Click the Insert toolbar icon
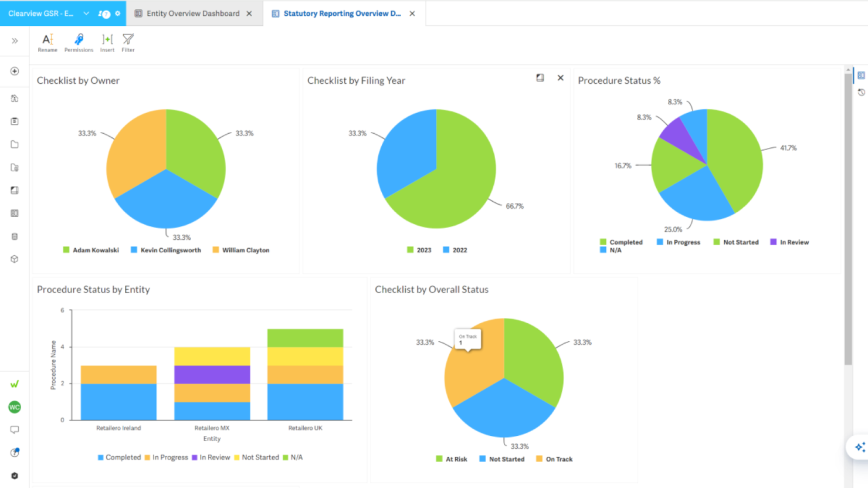Image resolution: width=868 pixels, height=488 pixels. coord(107,42)
